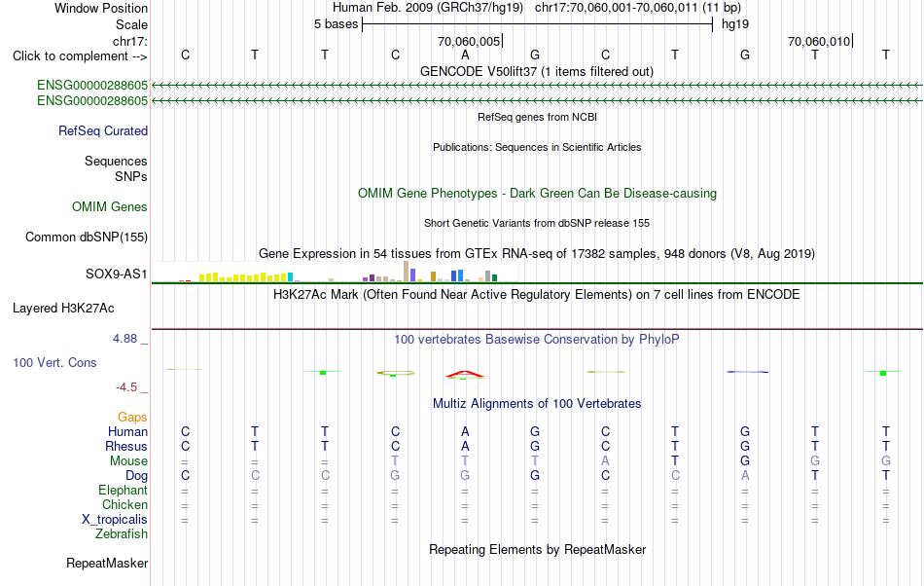
Task: Click 'Short Genetic Variants from dbSNP release 155'
Action: 537,223
